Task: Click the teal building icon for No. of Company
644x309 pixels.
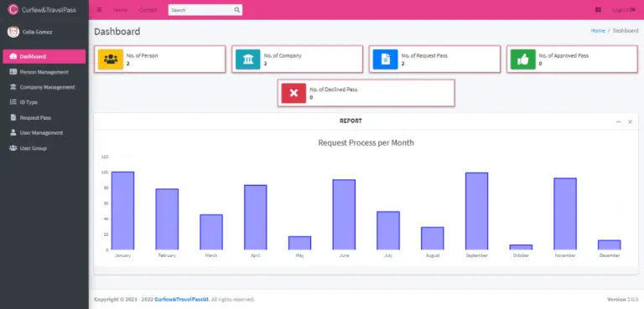Action: coord(248,59)
